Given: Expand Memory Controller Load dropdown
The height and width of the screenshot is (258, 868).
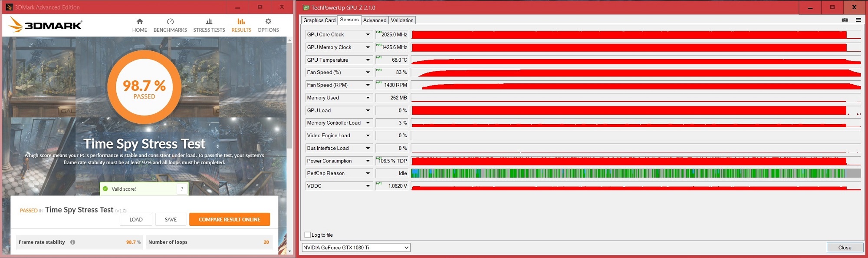Looking at the screenshot, I should pyautogui.click(x=368, y=123).
